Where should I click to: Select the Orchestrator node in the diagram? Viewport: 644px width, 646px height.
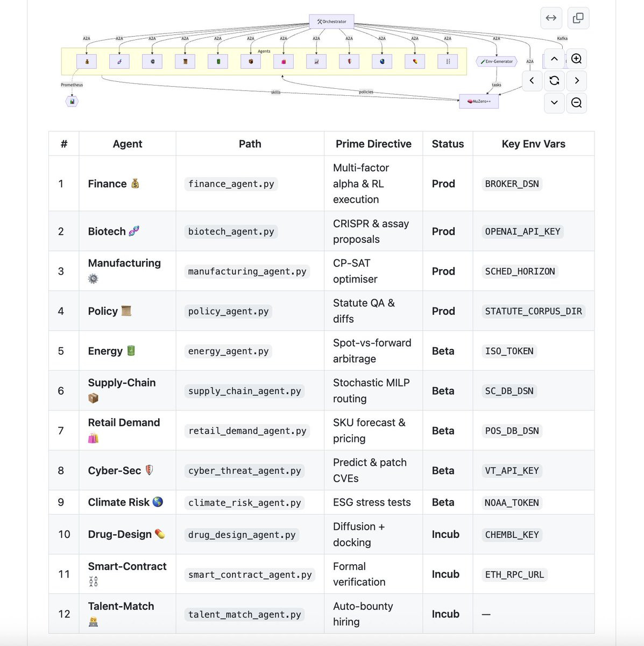[332, 22]
